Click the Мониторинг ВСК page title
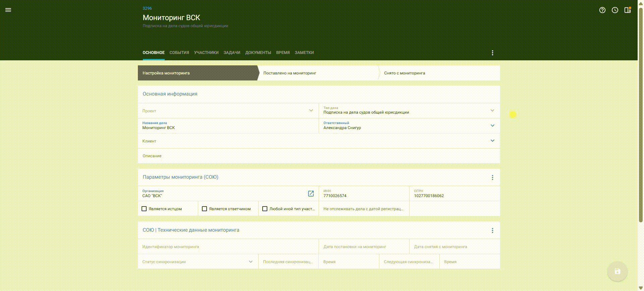 point(171,17)
